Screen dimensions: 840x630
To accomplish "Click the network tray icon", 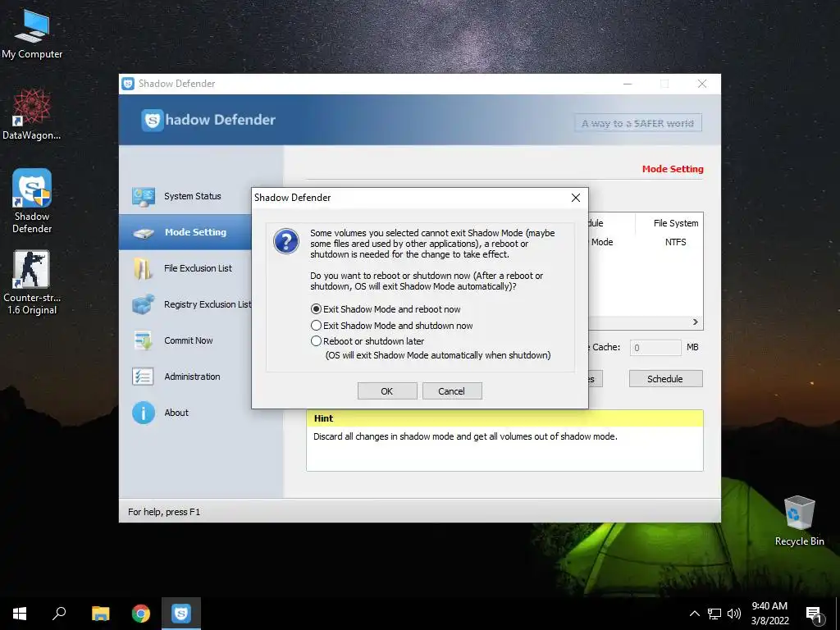I will click(x=714, y=614).
